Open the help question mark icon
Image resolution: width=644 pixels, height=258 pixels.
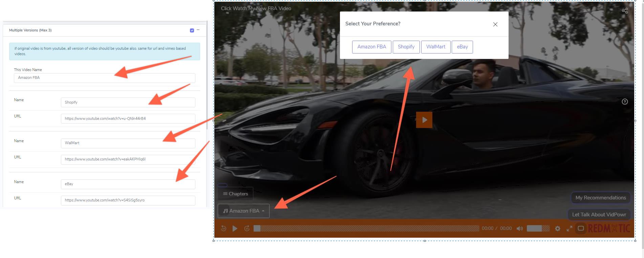click(625, 102)
